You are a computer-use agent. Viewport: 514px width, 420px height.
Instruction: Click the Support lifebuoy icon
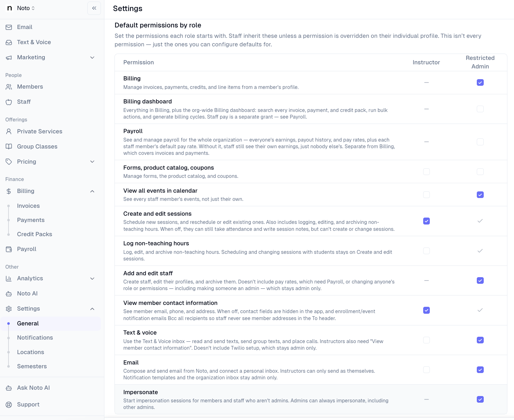click(9, 405)
